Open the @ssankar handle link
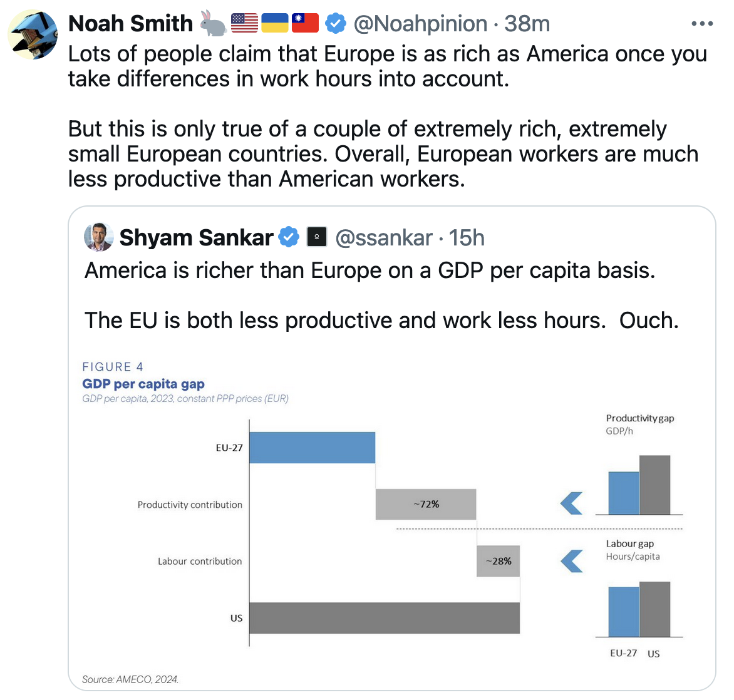The height and width of the screenshot is (700, 734). (384, 238)
